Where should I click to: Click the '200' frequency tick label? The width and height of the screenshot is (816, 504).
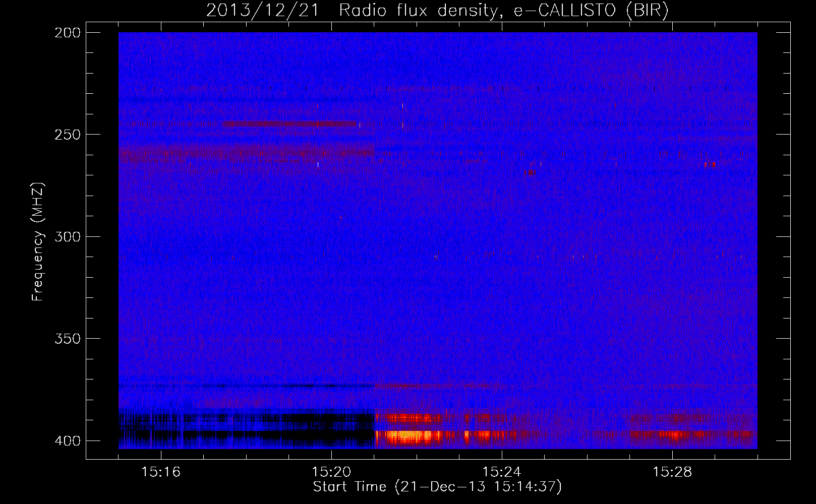(67, 32)
